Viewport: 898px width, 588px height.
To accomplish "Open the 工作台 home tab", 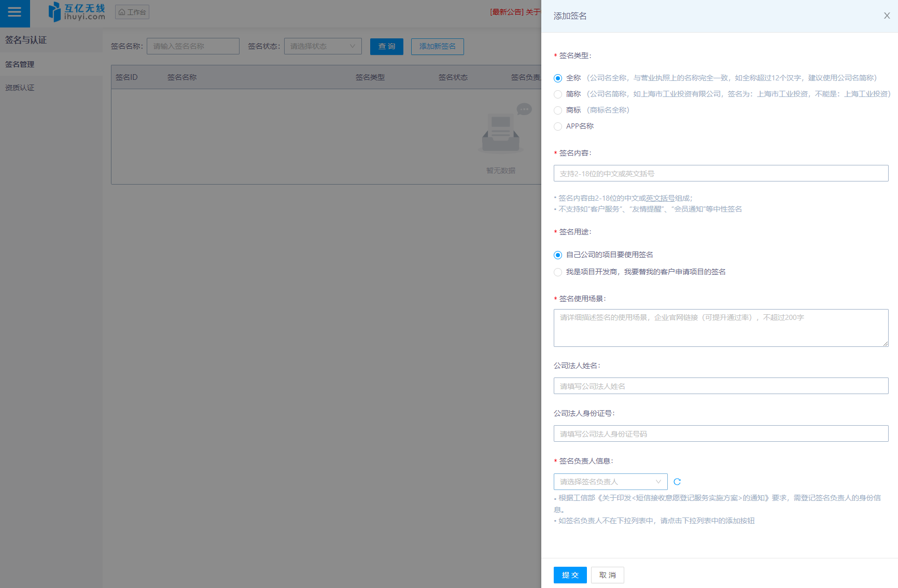I will point(132,12).
